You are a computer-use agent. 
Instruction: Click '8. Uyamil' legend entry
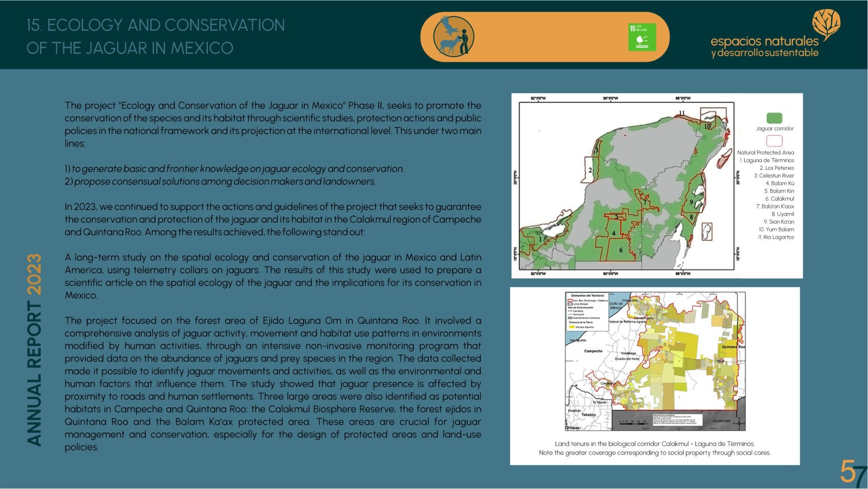point(783,214)
